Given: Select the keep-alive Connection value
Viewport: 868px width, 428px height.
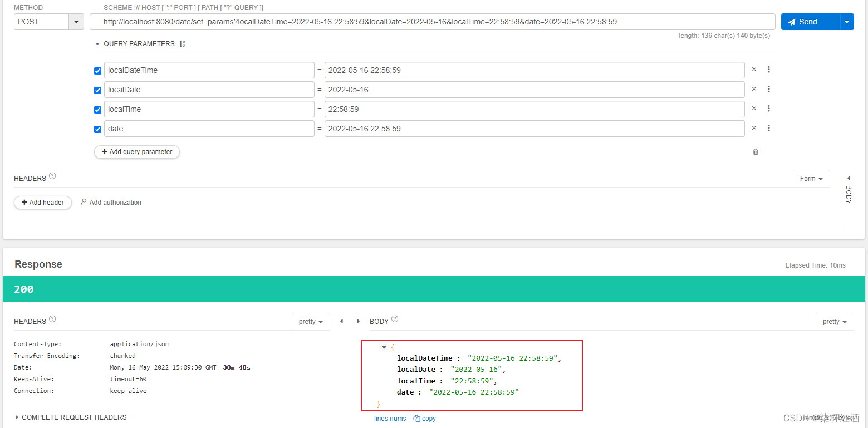Looking at the screenshot, I should click(128, 391).
